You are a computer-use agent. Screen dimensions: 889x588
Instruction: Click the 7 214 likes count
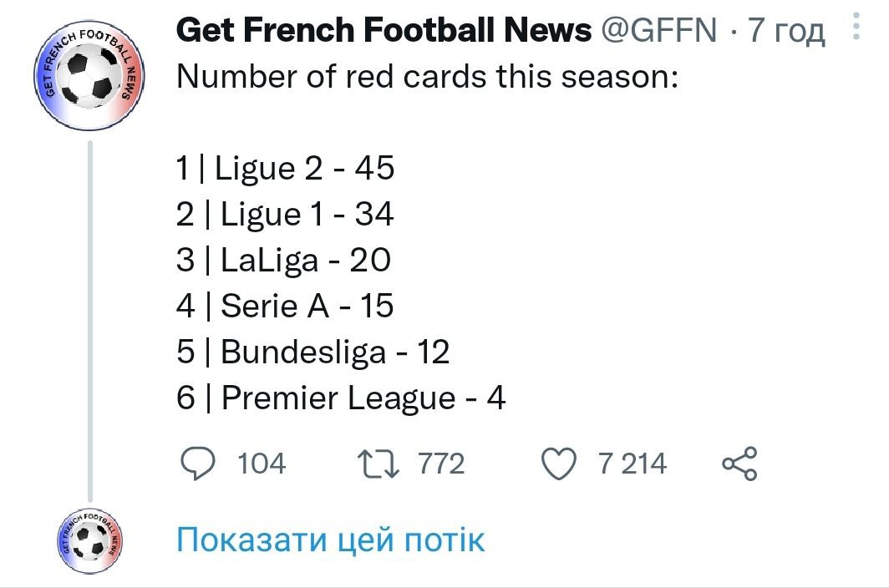pyautogui.click(x=632, y=464)
